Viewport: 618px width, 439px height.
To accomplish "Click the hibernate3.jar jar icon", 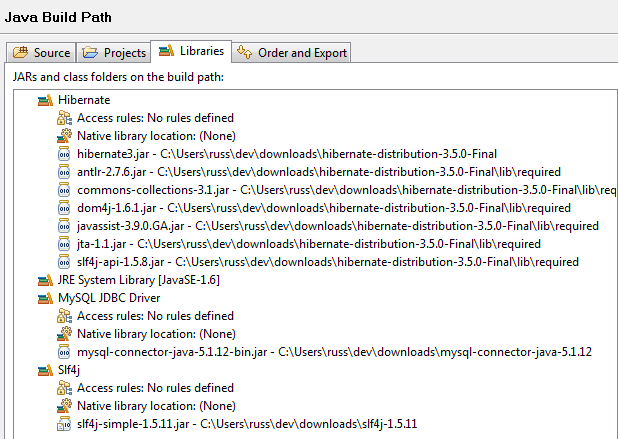I will coord(64,154).
